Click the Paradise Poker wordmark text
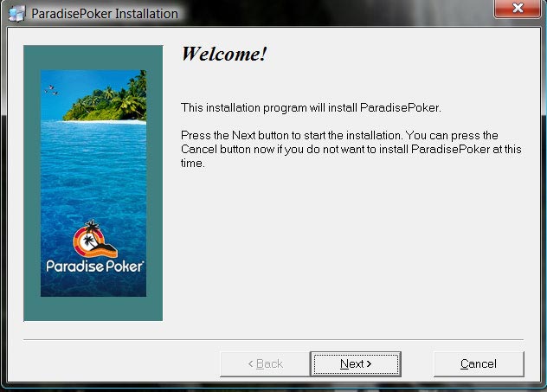The width and height of the screenshot is (547, 392). [94, 267]
